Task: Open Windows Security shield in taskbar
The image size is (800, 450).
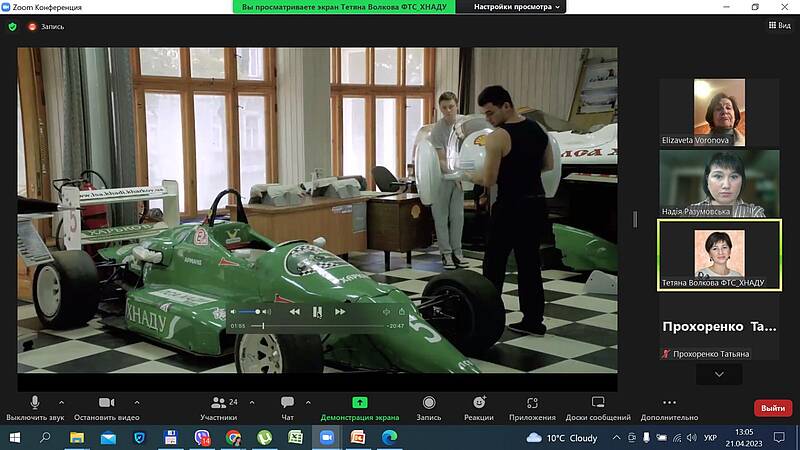Action: (x=139, y=438)
